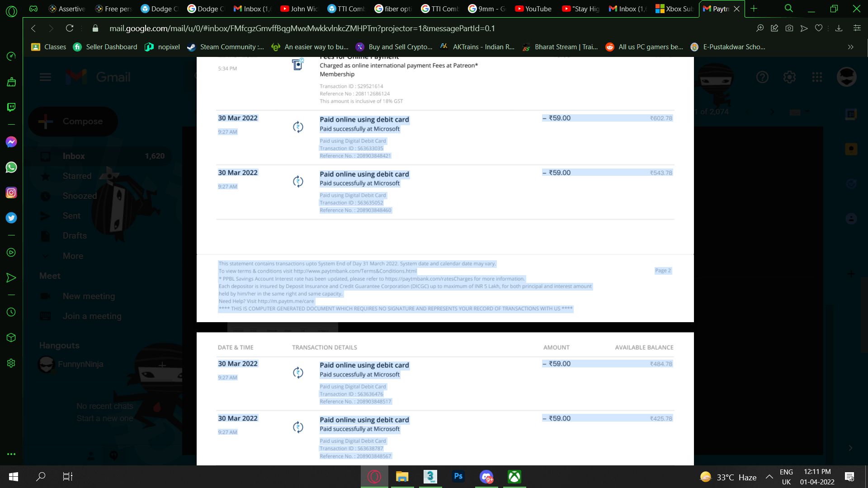This screenshot has width=868, height=488.
Task: Open the E-Pustakdwar bookmark
Action: click(x=728, y=47)
